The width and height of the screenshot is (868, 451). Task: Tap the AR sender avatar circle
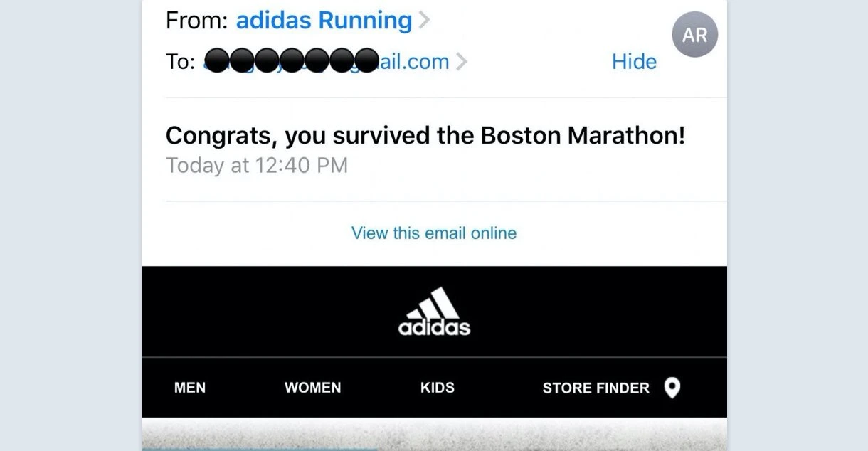pyautogui.click(x=694, y=35)
